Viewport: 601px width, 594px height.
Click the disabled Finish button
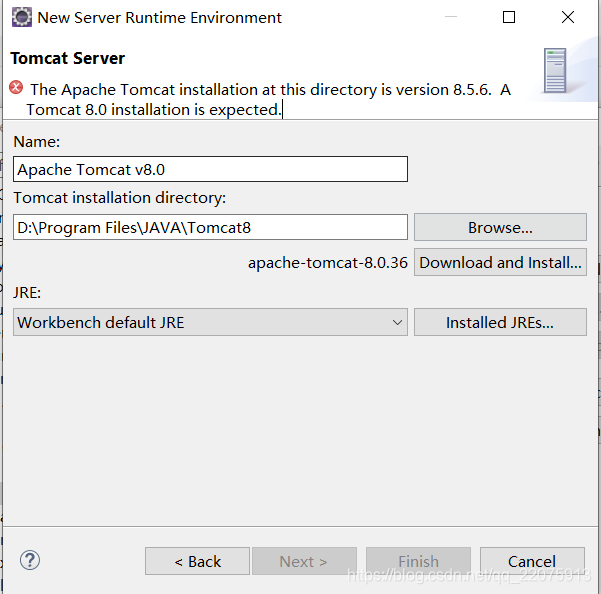click(x=418, y=561)
